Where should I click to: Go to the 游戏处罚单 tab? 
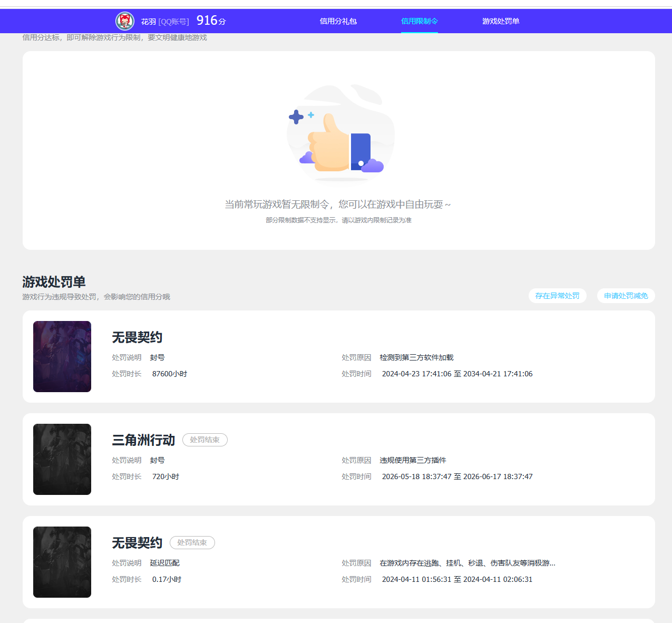pos(501,21)
